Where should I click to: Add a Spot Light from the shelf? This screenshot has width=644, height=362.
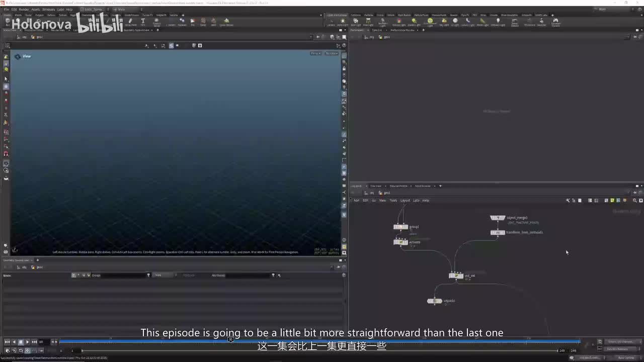pyautogui.click(x=356, y=22)
